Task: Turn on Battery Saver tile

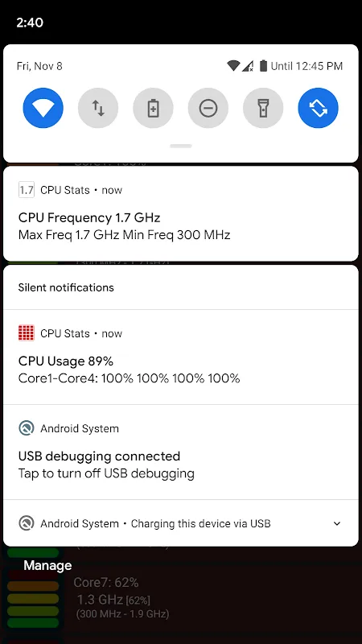Action: [153, 108]
